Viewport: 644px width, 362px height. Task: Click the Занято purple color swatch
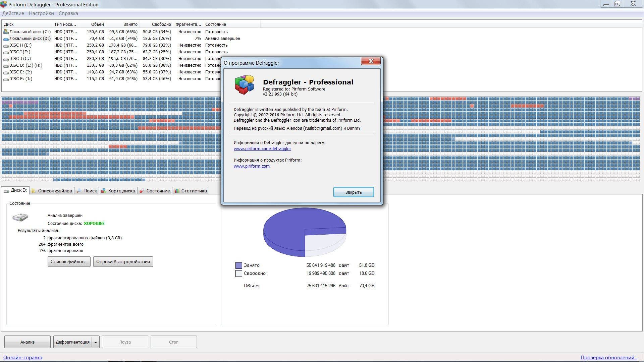tap(239, 265)
